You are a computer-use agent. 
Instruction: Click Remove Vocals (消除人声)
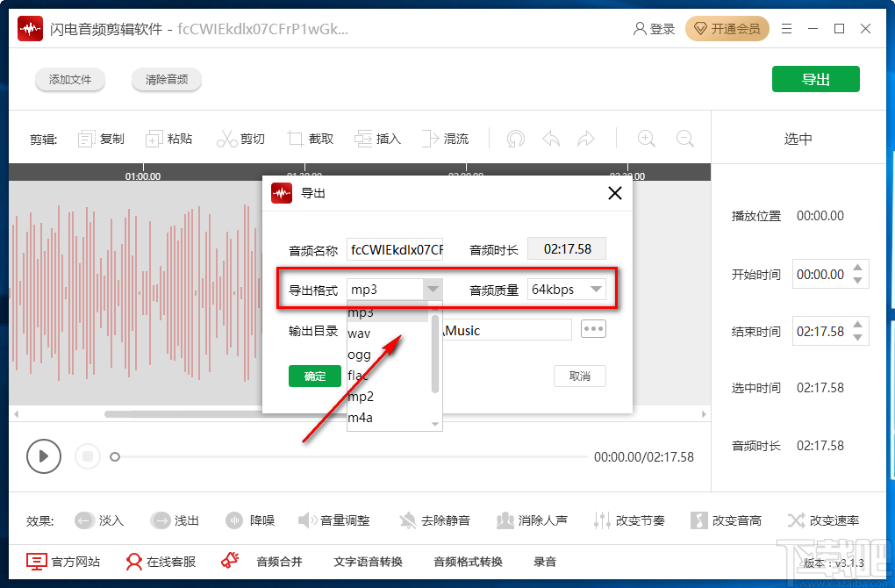[532, 520]
